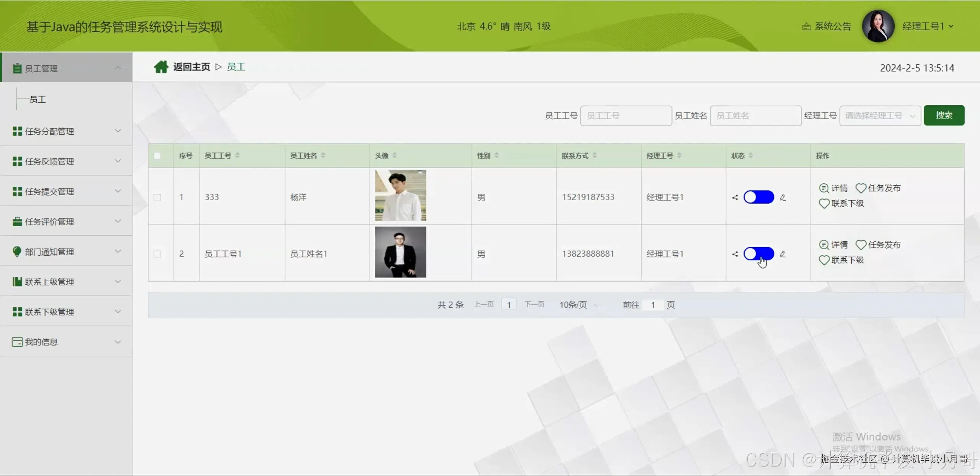Screen dimensions: 980x476
Task: Check the select-all checkbox in table header
Action: pyautogui.click(x=157, y=156)
